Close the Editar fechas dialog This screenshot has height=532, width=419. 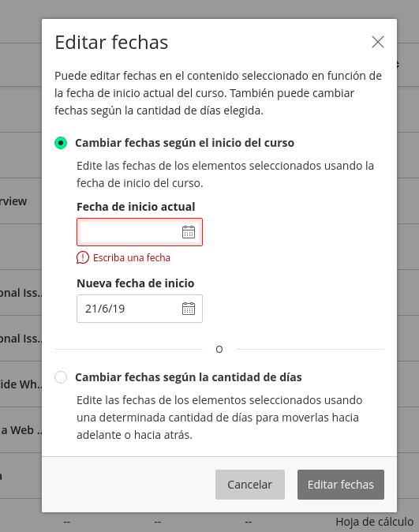378,42
